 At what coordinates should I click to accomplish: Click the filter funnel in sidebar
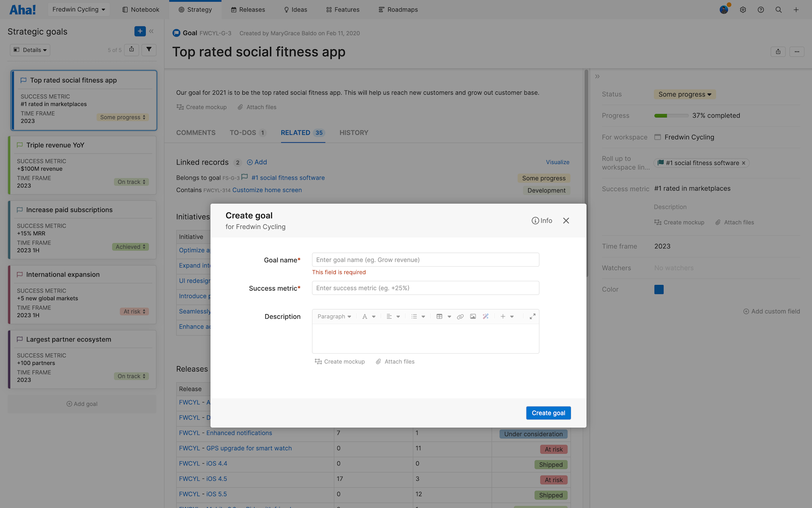coord(149,50)
